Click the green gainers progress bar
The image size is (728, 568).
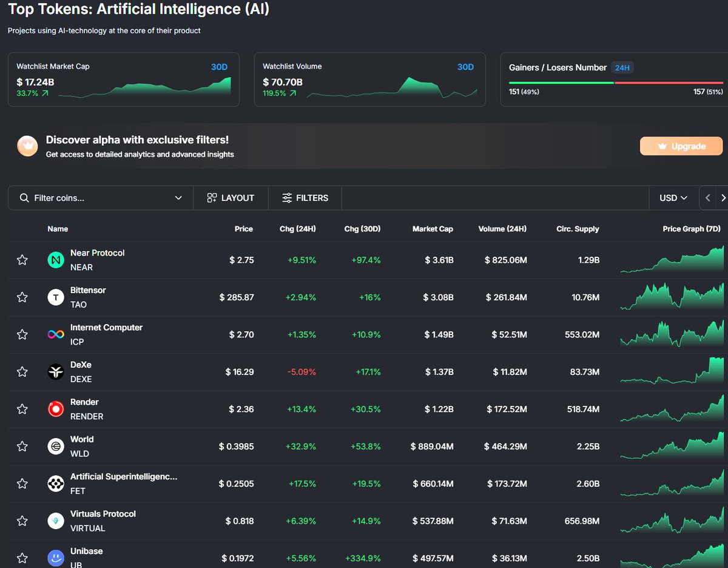pyautogui.click(x=561, y=83)
